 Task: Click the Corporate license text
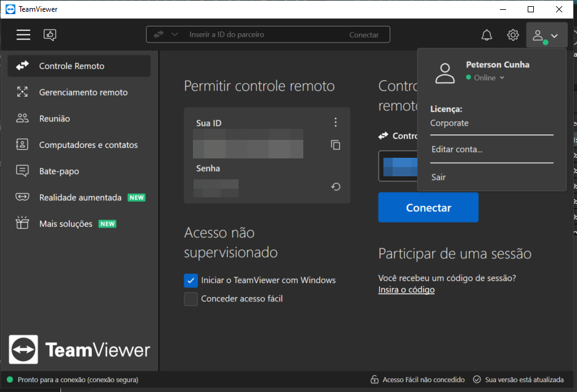449,123
